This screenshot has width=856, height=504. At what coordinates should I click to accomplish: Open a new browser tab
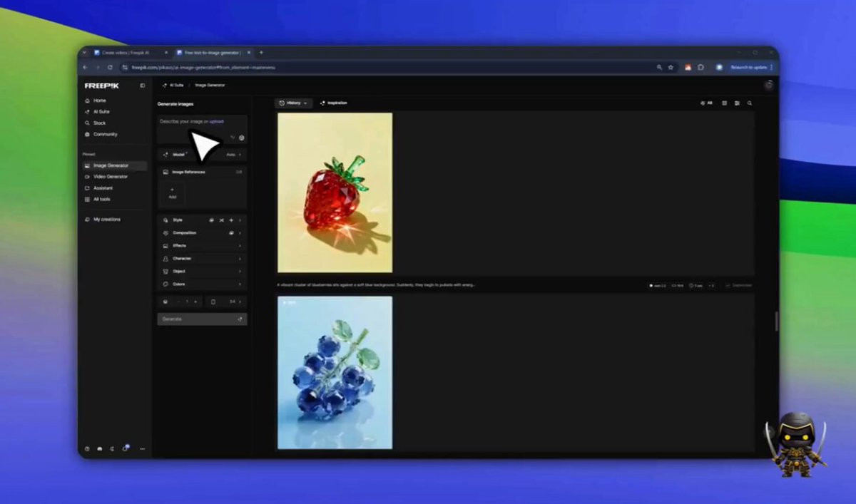click(x=261, y=52)
